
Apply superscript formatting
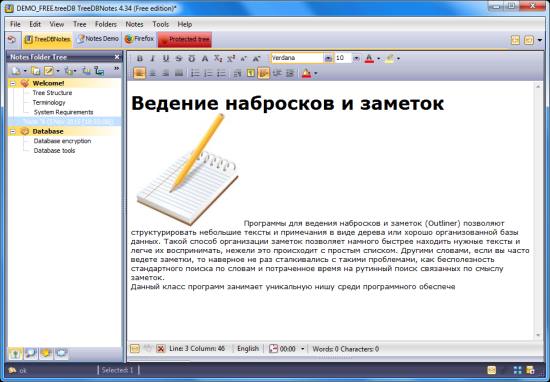[x=231, y=59]
